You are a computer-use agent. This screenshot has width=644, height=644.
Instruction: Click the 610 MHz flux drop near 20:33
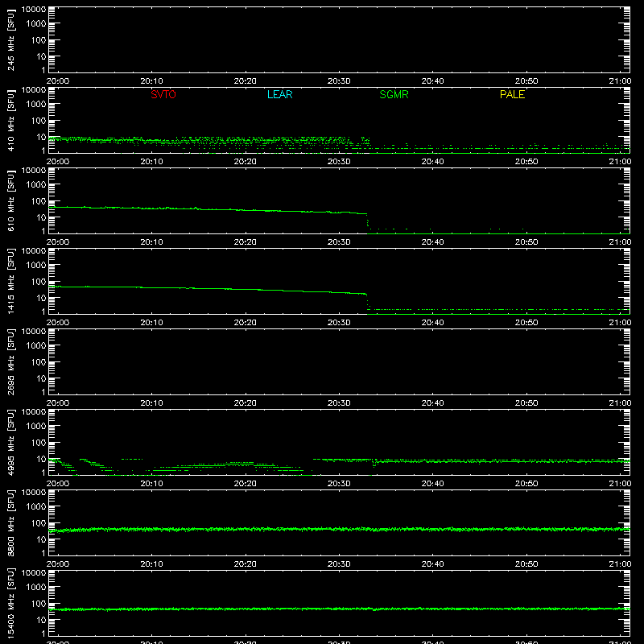[x=367, y=223]
